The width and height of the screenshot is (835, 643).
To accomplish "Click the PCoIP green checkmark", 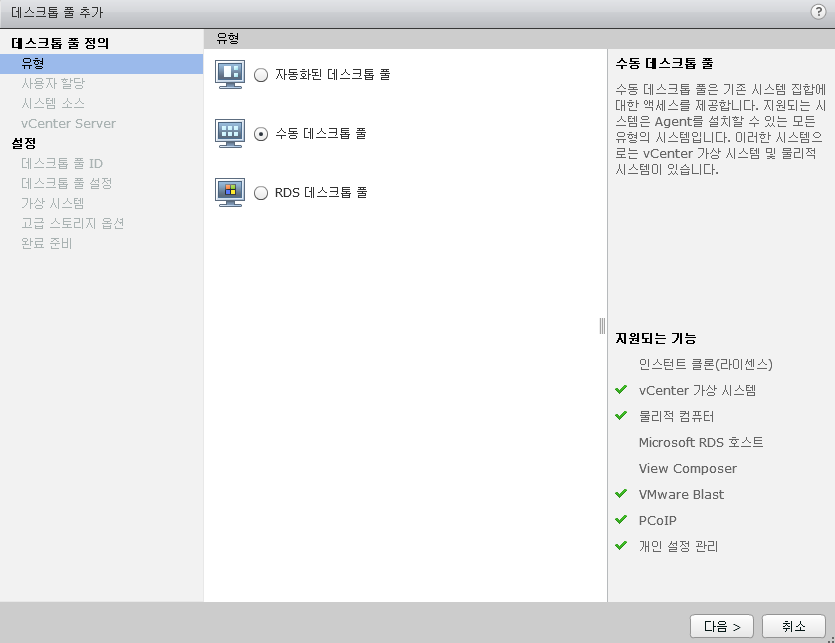I will (x=621, y=519).
